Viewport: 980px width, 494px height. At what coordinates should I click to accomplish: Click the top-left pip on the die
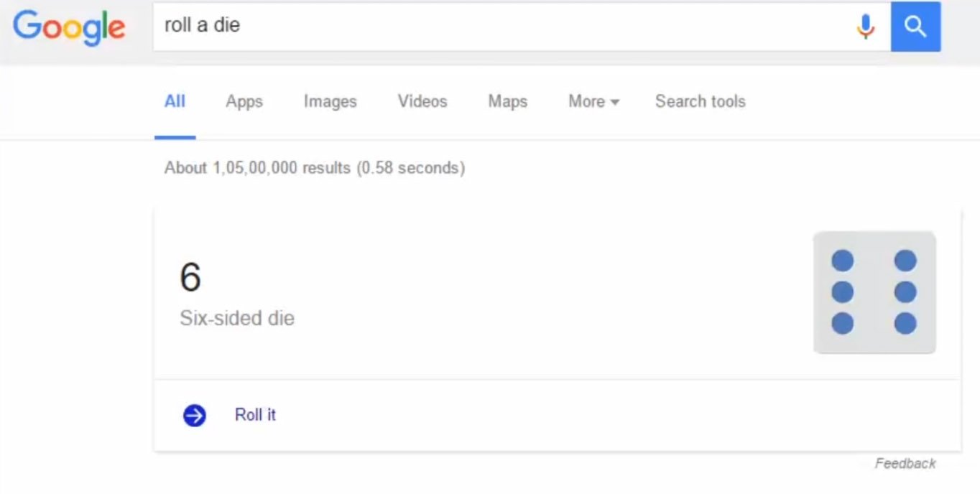click(x=842, y=261)
